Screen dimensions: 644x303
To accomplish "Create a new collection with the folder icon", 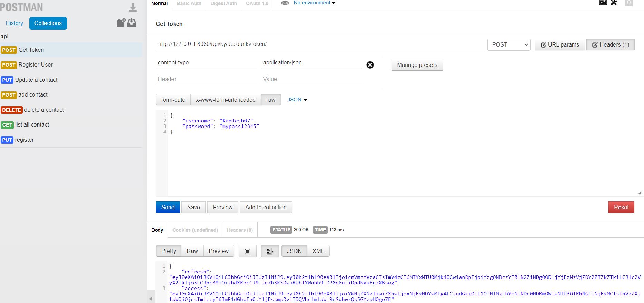I will pos(121,23).
